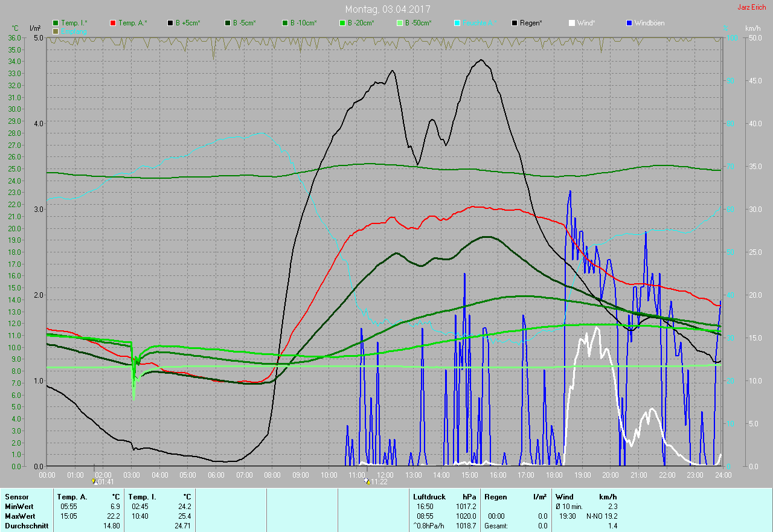Toggle the B +5cm legend entry
773x532 pixels.
(x=188, y=23)
